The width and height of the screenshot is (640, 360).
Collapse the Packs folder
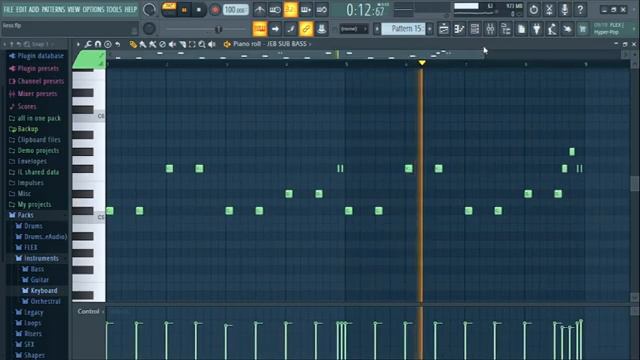pyautogui.click(x=25, y=215)
